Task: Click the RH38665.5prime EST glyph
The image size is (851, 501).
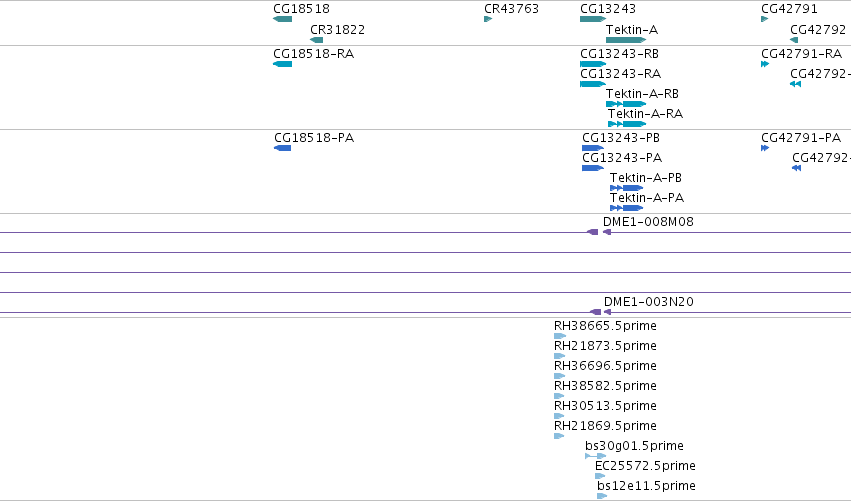Action: pos(560,337)
